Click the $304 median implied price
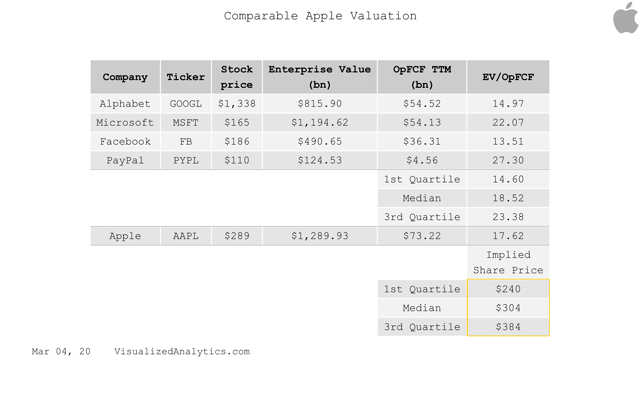This screenshot has height=396, width=640. pyautogui.click(x=508, y=308)
